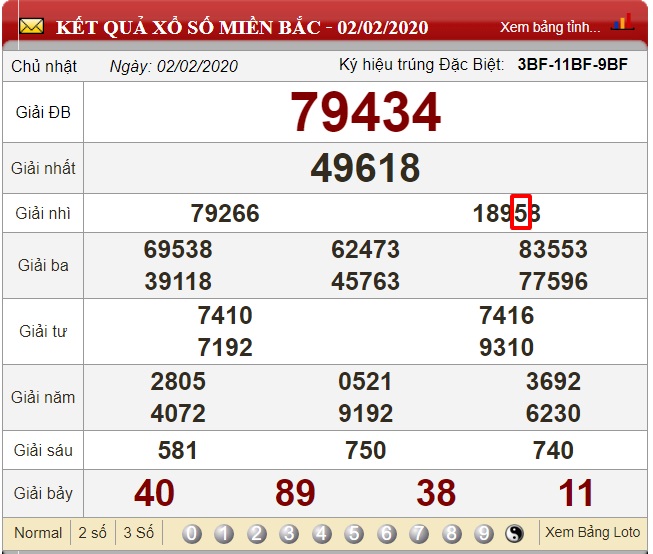Select digit 8 filter ball

point(452,533)
